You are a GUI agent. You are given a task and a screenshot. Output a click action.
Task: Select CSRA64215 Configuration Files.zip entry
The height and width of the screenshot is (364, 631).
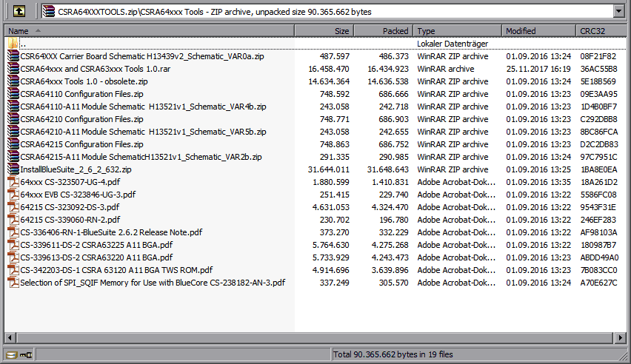[81, 144]
